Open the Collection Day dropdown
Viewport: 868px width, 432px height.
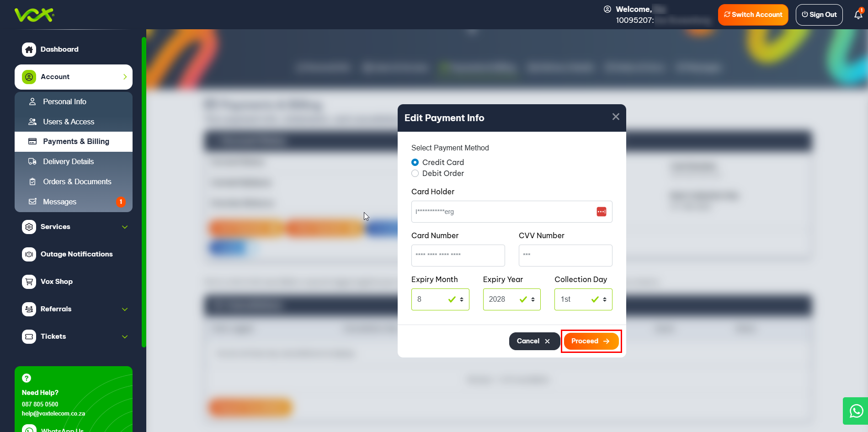pyautogui.click(x=583, y=299)
